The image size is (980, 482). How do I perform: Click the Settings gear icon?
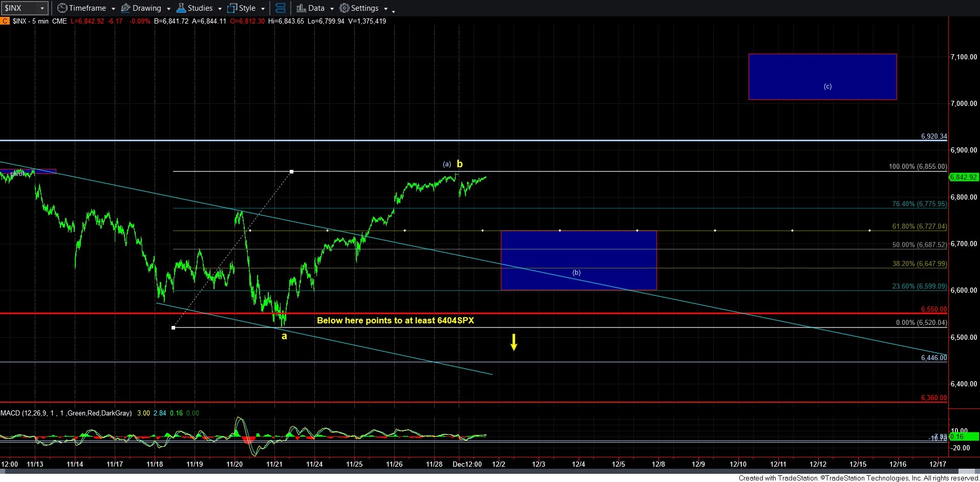pos(345,8)
